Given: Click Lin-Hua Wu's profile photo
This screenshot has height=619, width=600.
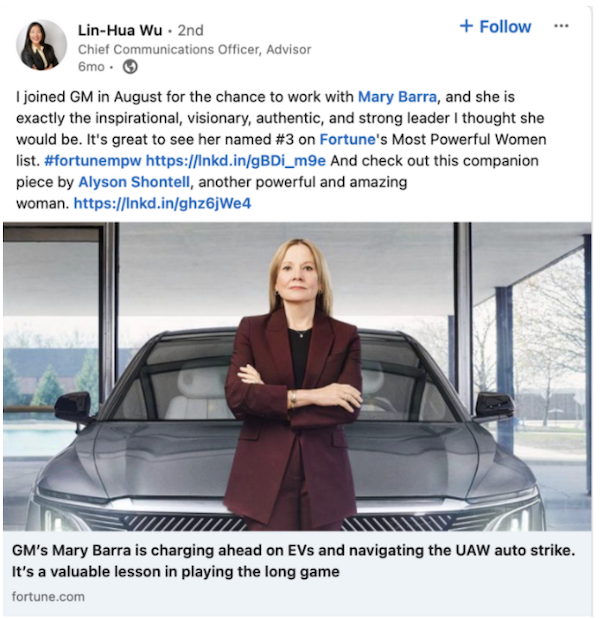Looking at the screenshot, I should click(x=41, y=45).
